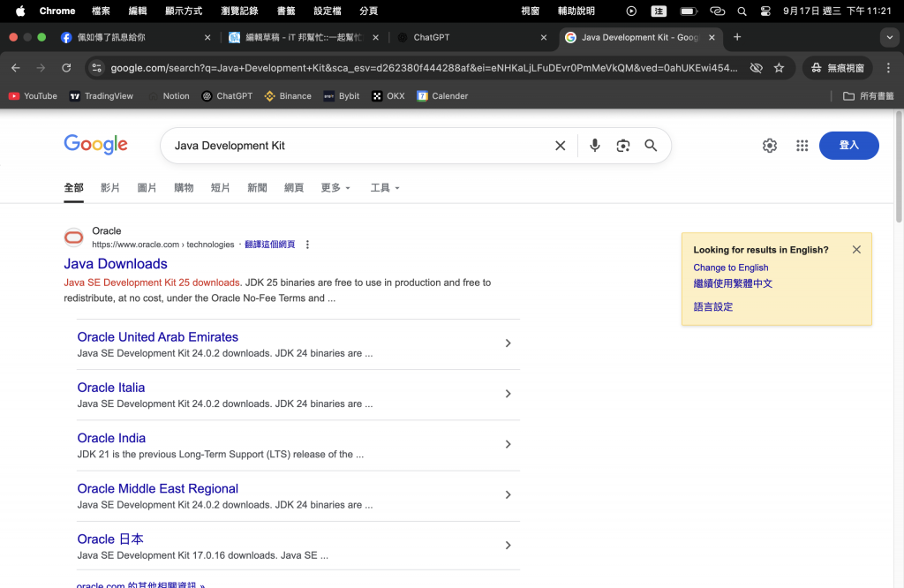Viewport: 904px width, 588px height.
Task: Close the Java Development Kit tab
Action: point(712,37)
